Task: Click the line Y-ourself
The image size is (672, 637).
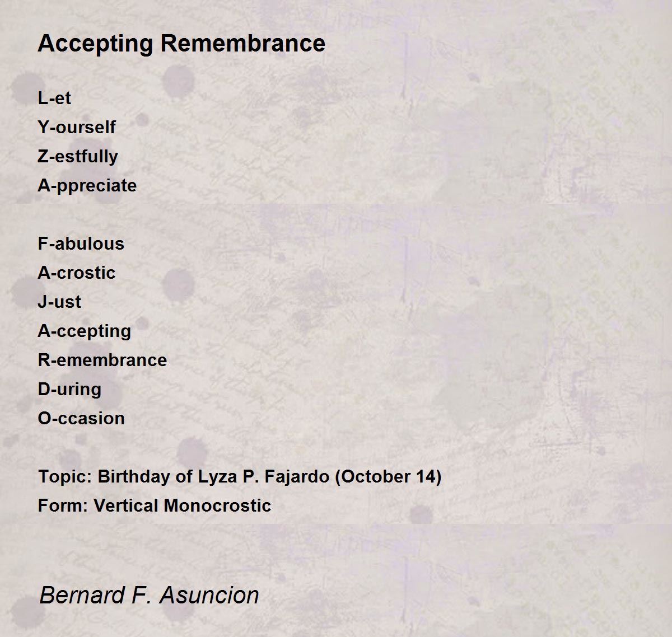Action: coord(77,127)
